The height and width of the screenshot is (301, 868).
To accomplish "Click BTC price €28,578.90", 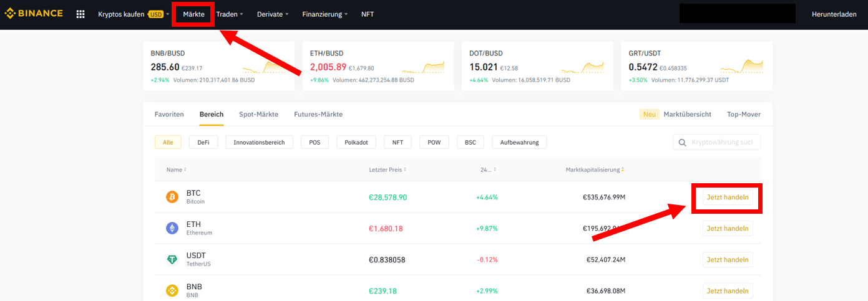I will click(388, 197).
